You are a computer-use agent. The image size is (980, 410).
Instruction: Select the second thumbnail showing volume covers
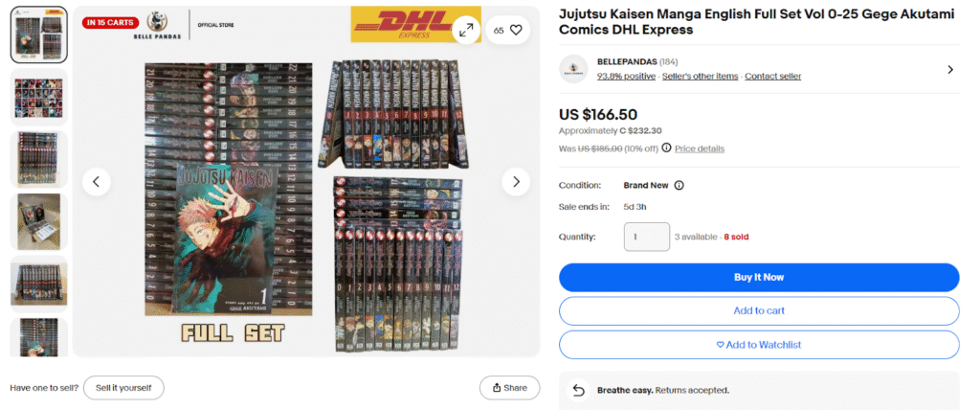click(38, 99)
